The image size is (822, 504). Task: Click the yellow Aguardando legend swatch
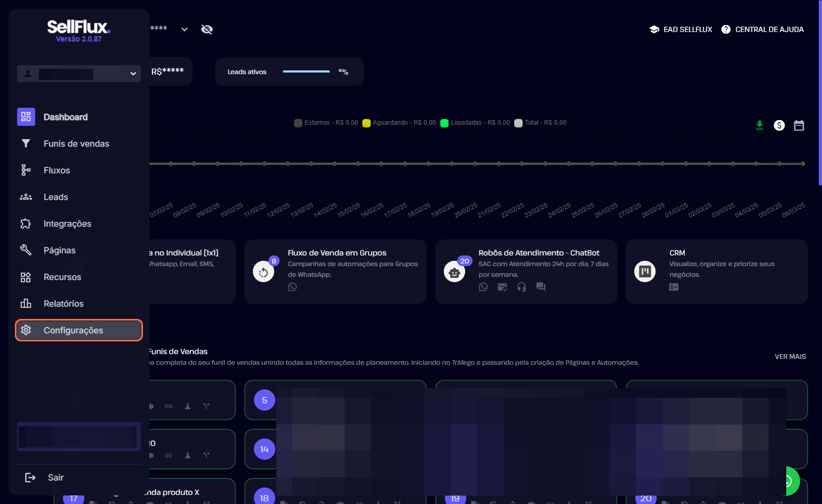(366, 123)
